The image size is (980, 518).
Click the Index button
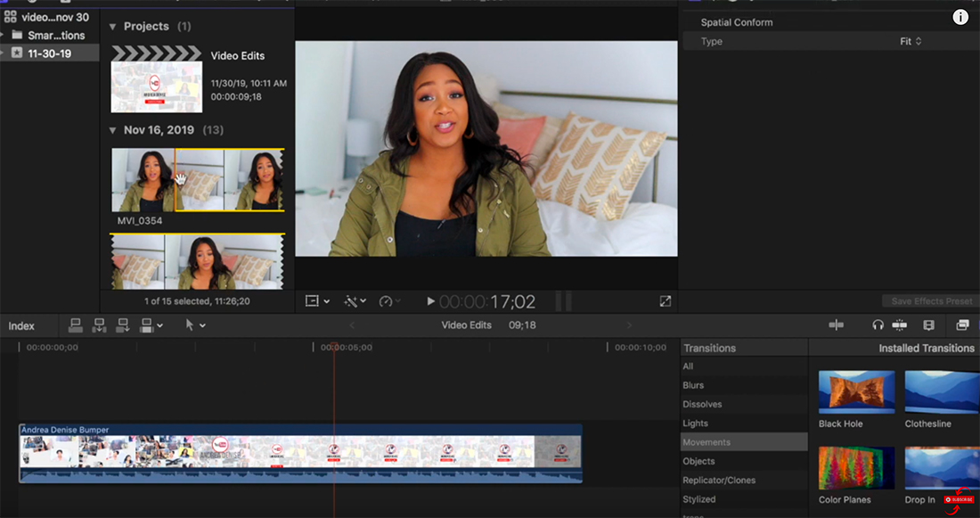(20, 325)
